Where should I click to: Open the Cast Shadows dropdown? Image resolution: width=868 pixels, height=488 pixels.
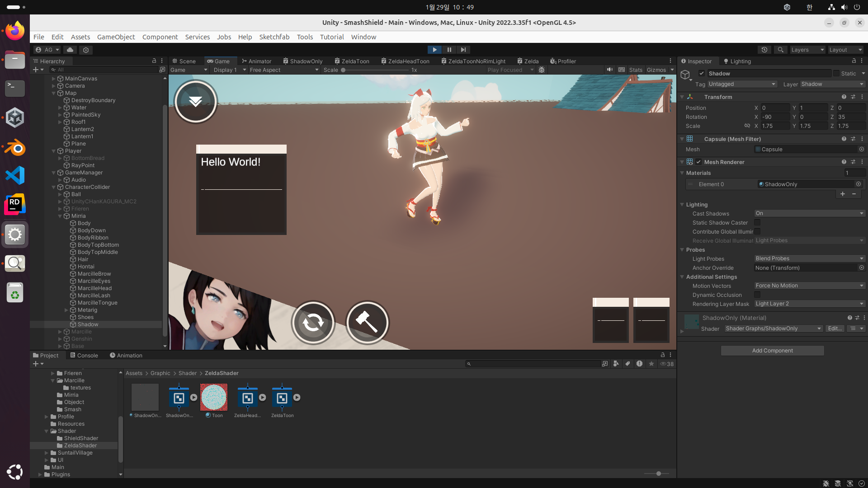[809, 213]
